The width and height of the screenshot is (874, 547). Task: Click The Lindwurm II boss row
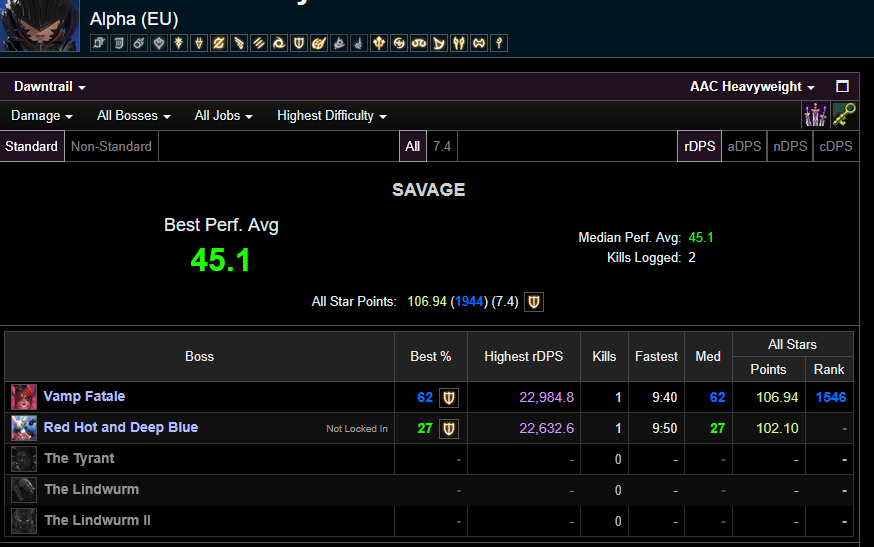point(429,521)
